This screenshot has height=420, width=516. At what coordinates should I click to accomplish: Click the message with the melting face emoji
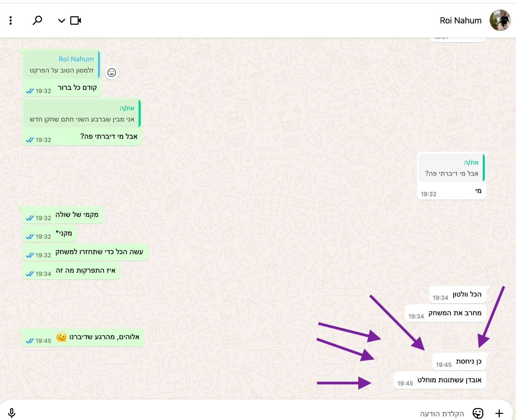coord(83,337)
